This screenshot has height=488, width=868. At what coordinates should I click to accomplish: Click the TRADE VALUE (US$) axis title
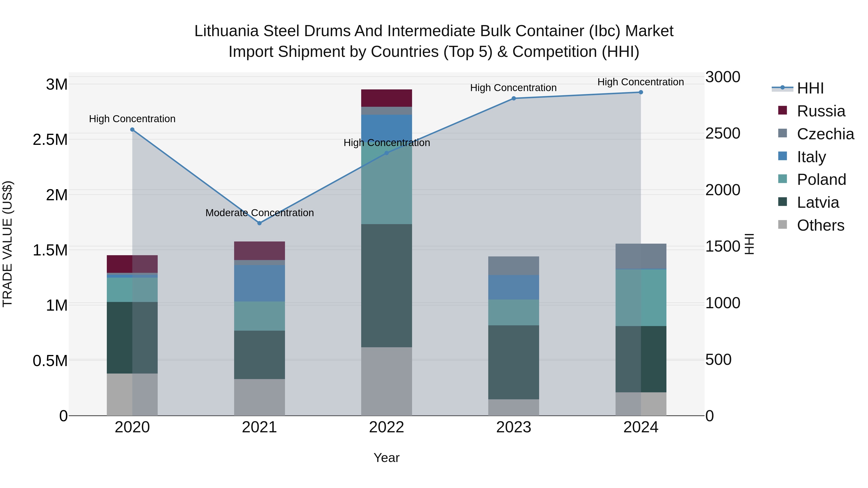pos(8,244)
